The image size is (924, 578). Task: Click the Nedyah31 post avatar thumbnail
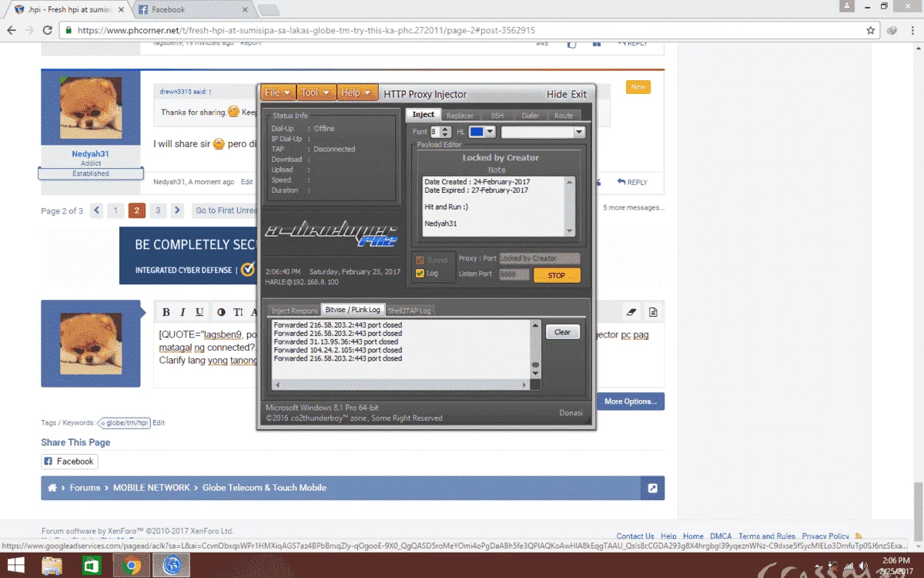[x=91, y=108]
